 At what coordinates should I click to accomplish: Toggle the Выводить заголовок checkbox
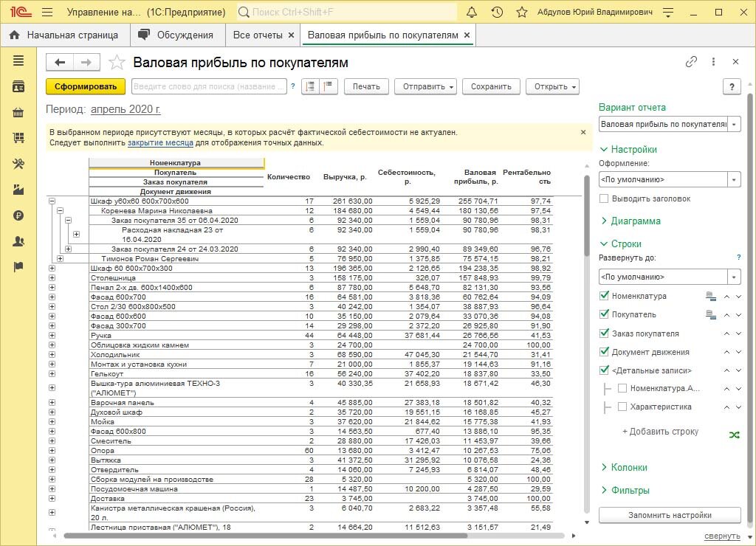click(605, 198)
